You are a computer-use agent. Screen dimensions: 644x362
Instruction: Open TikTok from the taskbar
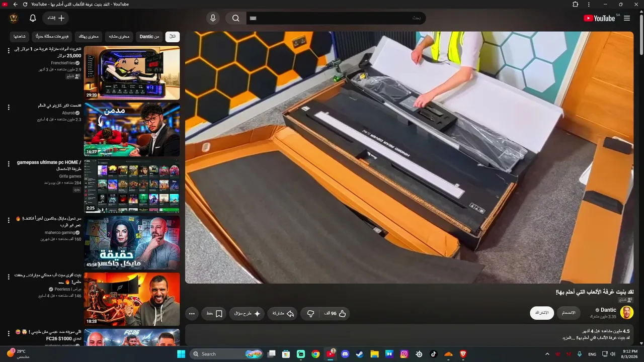[x=434, y=354]
